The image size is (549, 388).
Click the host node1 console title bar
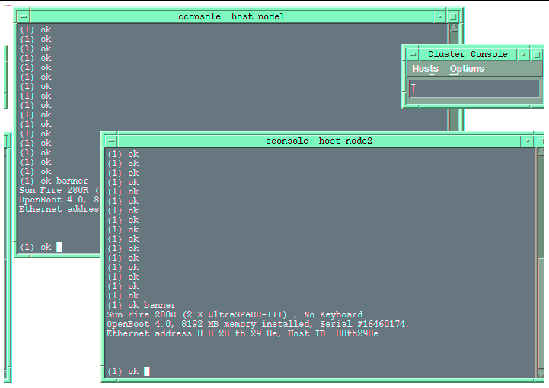click(231, 16)
